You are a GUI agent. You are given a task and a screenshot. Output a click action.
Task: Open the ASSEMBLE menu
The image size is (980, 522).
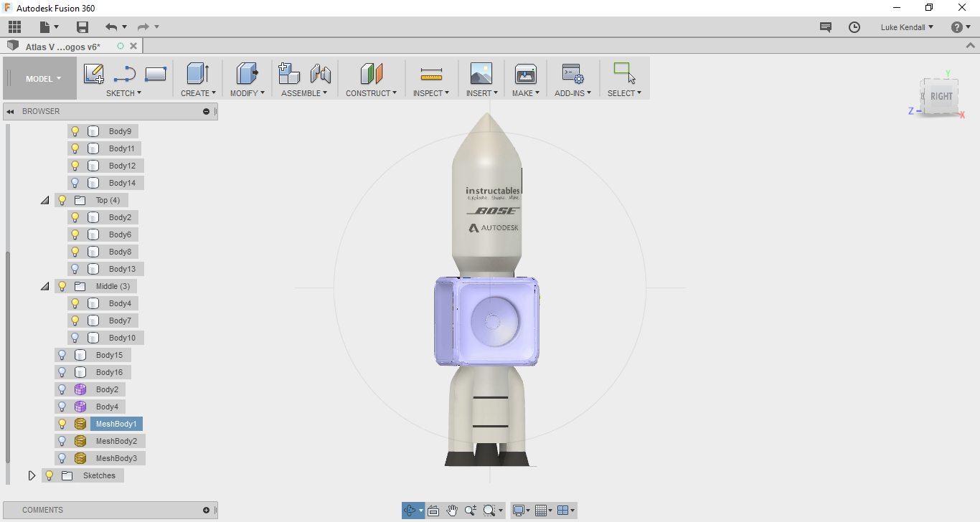pyautogui.click(x=304, y=93)
